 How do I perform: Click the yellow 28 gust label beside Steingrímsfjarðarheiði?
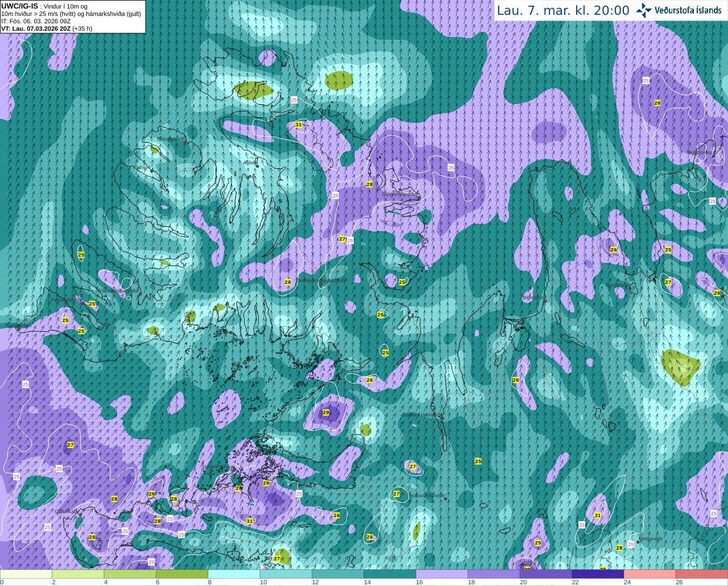[x=288, y=282]
